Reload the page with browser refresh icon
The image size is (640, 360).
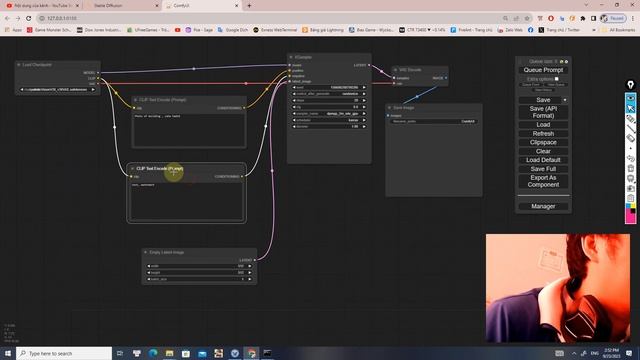coord(29,18)
